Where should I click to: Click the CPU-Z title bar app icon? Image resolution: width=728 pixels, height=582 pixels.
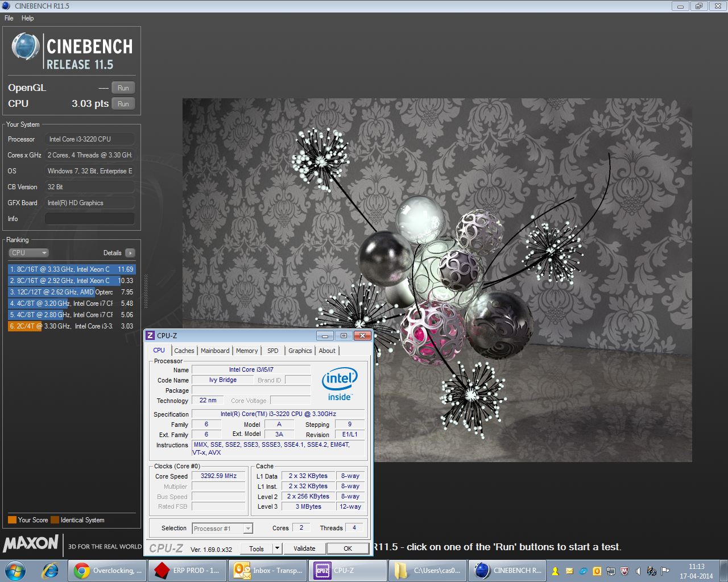[x=151, y=336]
